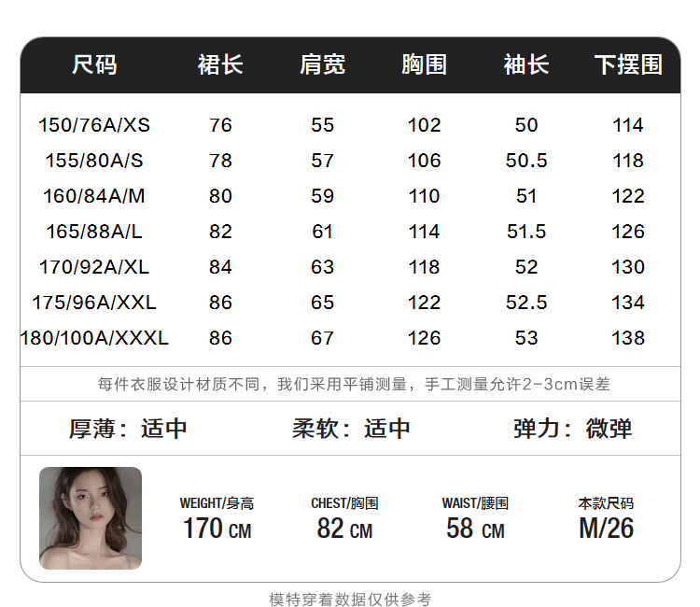Select hem value 122 in M row
This screenshot has height=607, width=700.
point(628,196)
